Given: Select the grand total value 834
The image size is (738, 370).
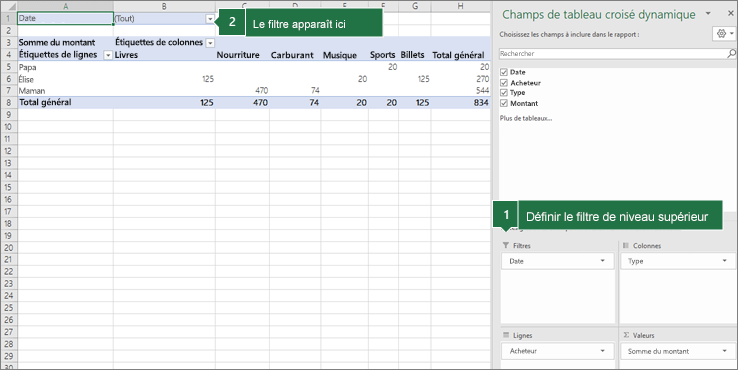Looking at the screenshot, I should click(481, 103).
